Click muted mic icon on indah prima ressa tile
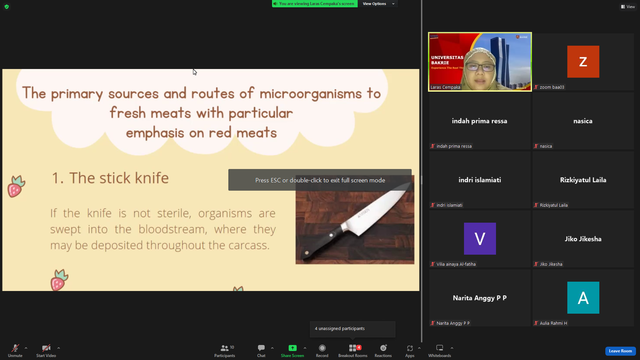The width and height of the screenshot is (640, 360). [433, 146]
